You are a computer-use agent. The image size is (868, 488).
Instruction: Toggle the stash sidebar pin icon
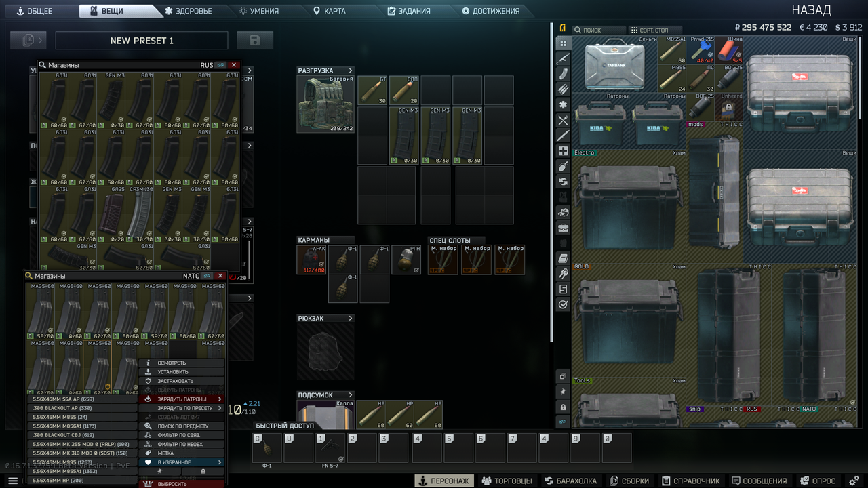point(563,391)
